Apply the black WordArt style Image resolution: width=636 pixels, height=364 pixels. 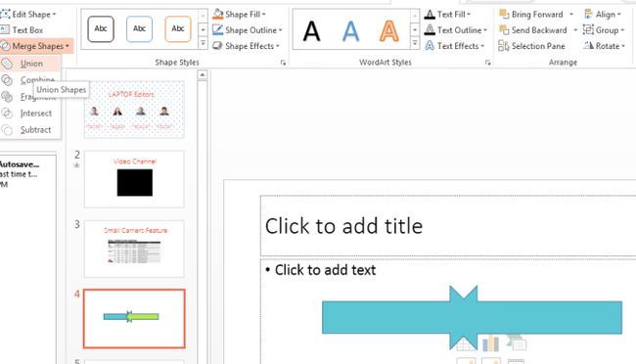point(311,31)
